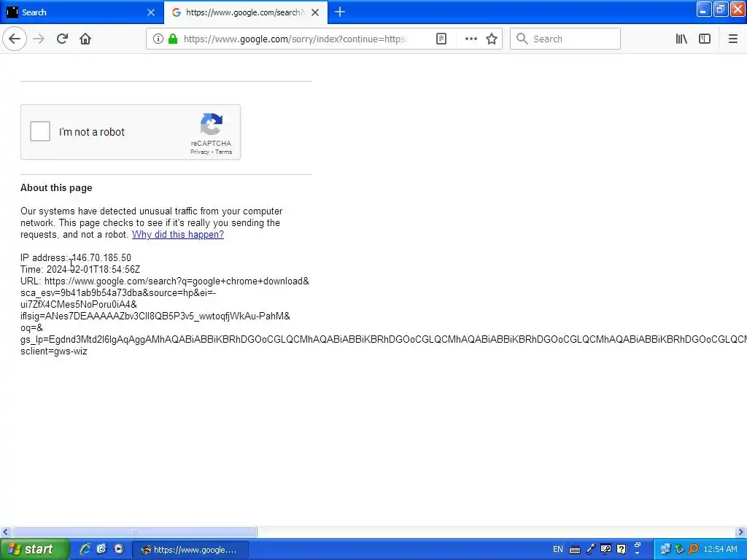Bookmark this page with the star
This screenshot has height=560, width=747.
tap(492, 39)
